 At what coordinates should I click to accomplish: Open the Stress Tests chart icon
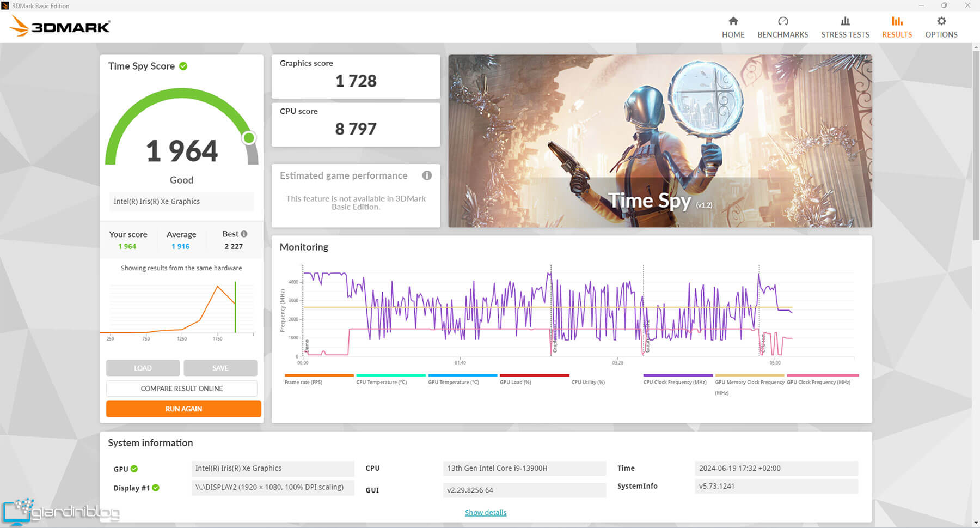click(845, 21)
